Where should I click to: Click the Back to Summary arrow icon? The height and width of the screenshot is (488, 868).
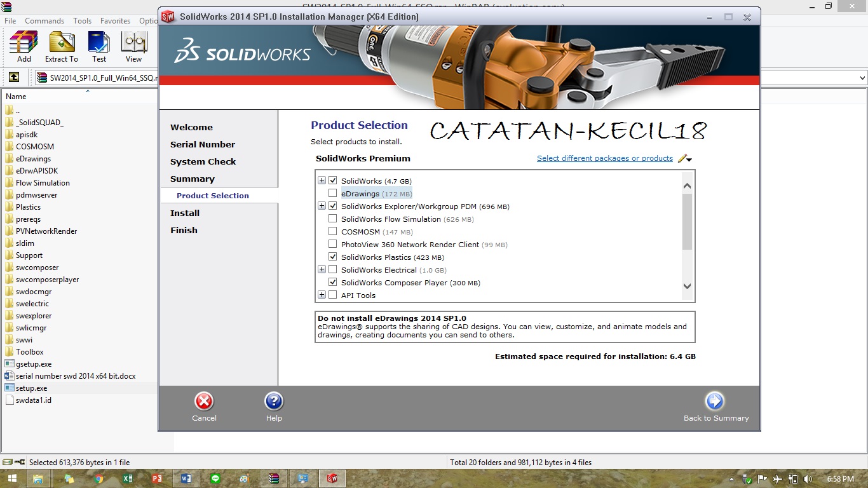point(715,401)
